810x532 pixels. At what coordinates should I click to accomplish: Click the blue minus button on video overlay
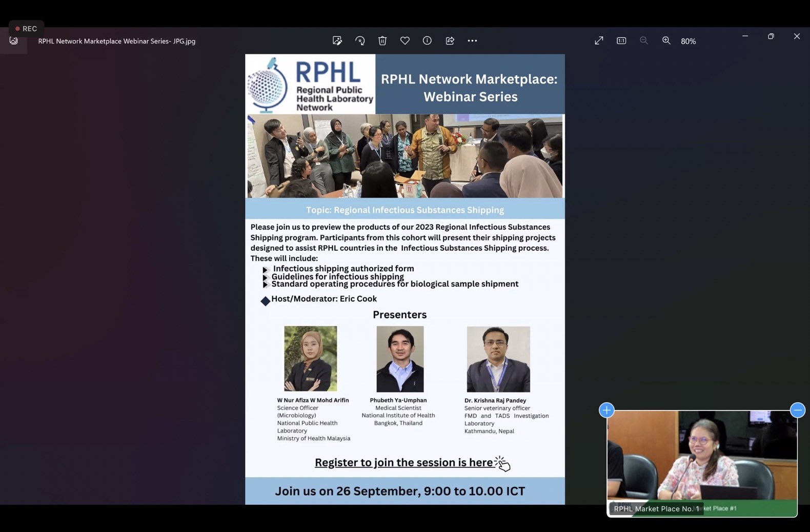coord(798,410)
